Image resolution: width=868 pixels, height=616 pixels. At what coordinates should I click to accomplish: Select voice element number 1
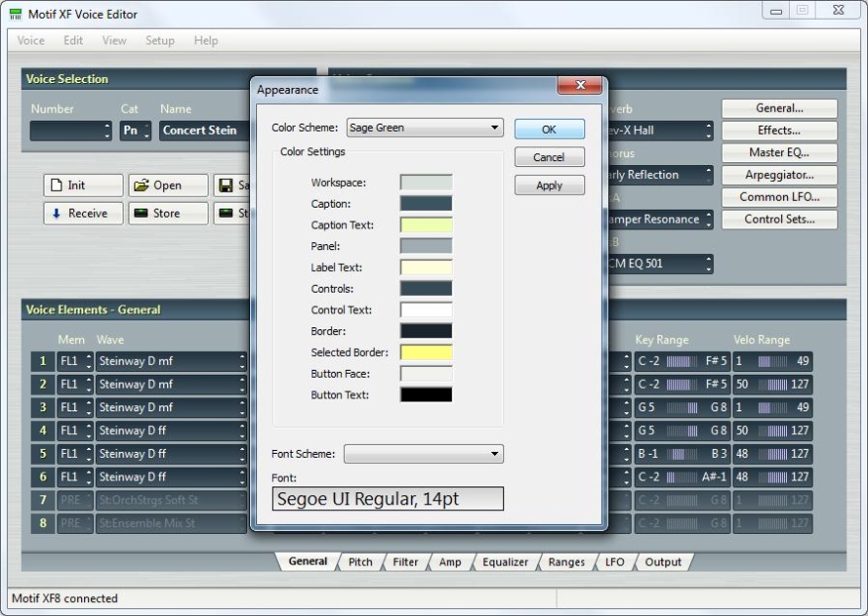(43, 362)
